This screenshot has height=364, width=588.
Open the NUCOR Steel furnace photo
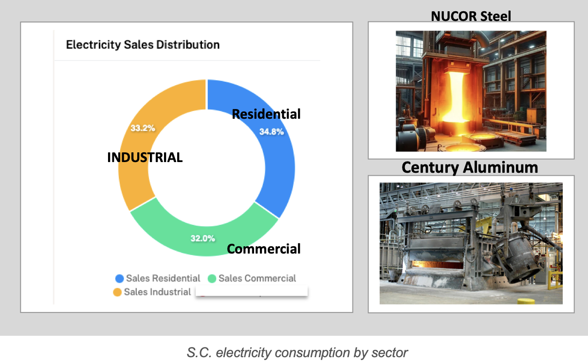coord(471,91)
